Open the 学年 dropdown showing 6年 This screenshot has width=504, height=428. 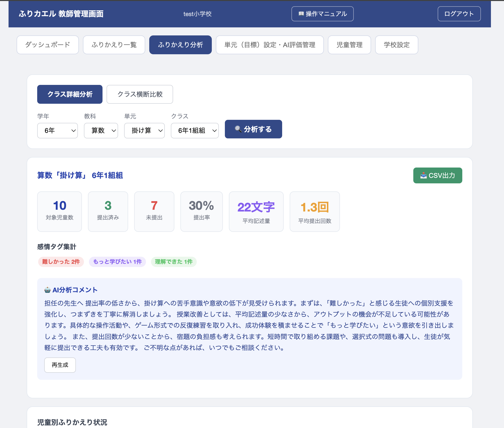pyautogui.click(x=58, y=131)
